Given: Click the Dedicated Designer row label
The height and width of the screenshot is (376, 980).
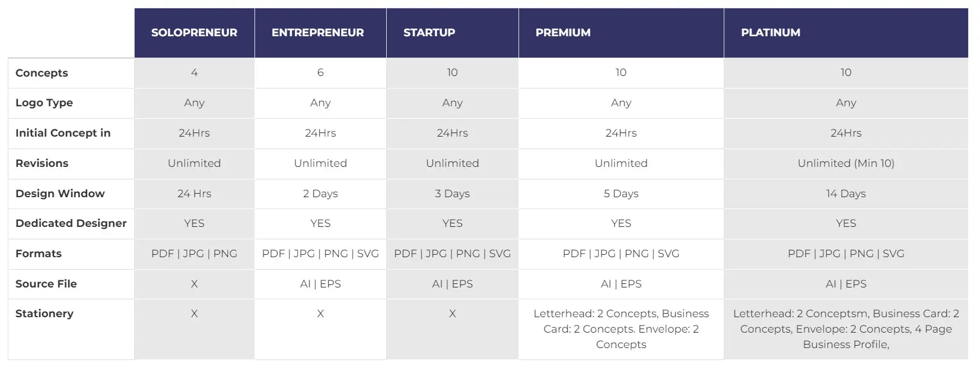Looking at the screenshot, I should (71, 223).
